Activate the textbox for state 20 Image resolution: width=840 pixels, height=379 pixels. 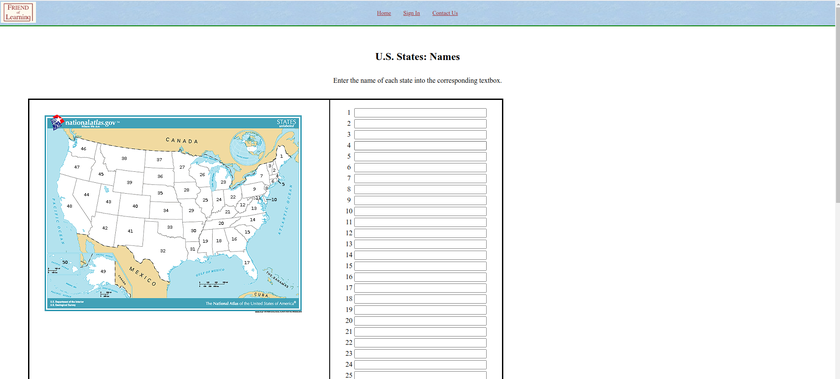coord(420,321)
